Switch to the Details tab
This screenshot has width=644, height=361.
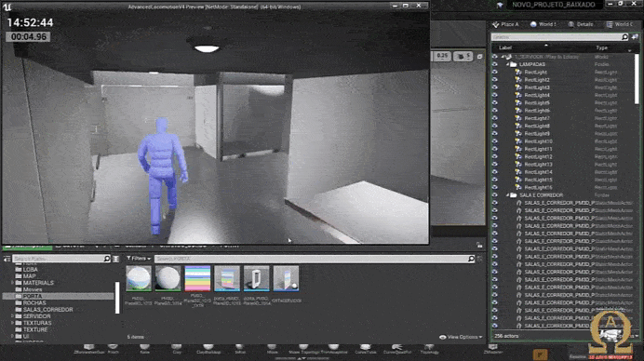click(x=581, y=24)
